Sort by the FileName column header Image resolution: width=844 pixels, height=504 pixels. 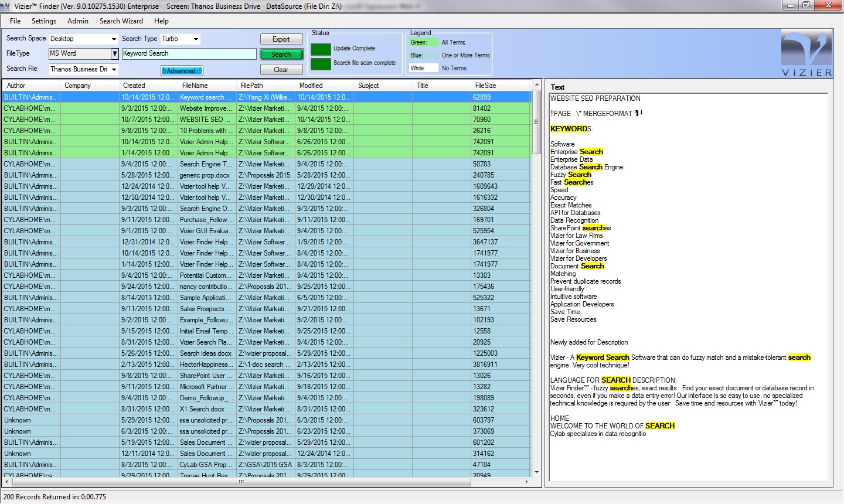pos(207,86)
